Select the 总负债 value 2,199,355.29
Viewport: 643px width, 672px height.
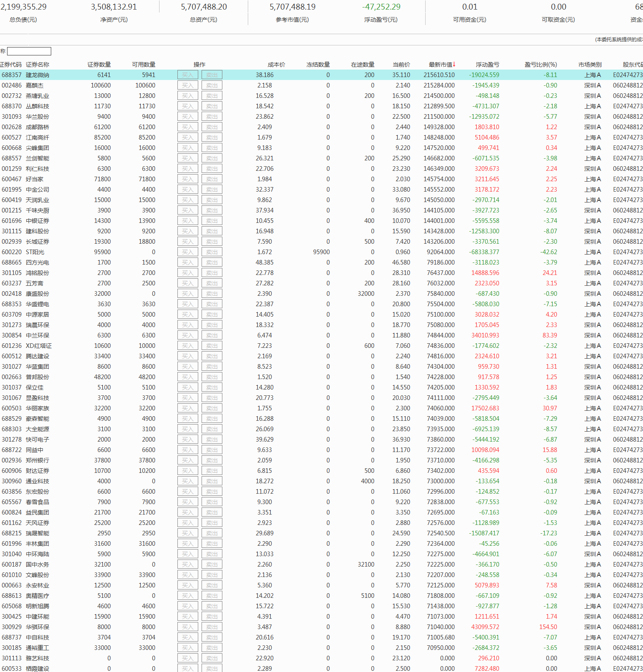(x=24, y=7)
